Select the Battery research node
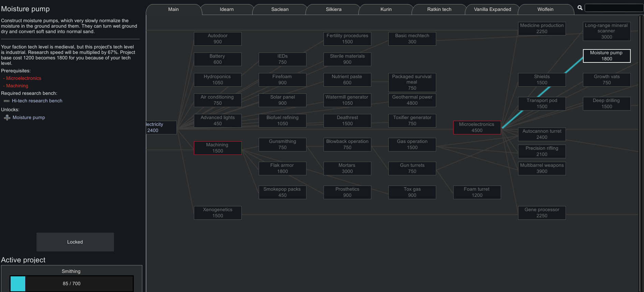The width and height of the screenshot is (644, 292). click(x=218, y=59)
